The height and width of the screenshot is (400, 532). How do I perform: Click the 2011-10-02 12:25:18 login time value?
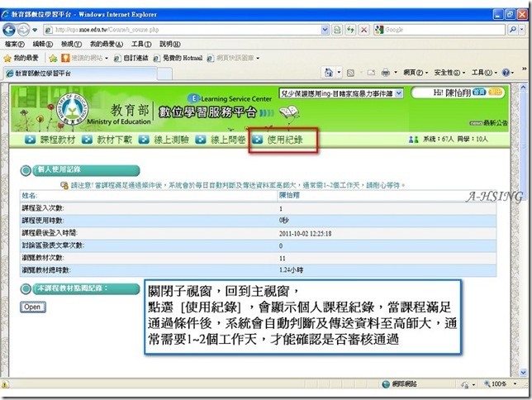point(305,234)
